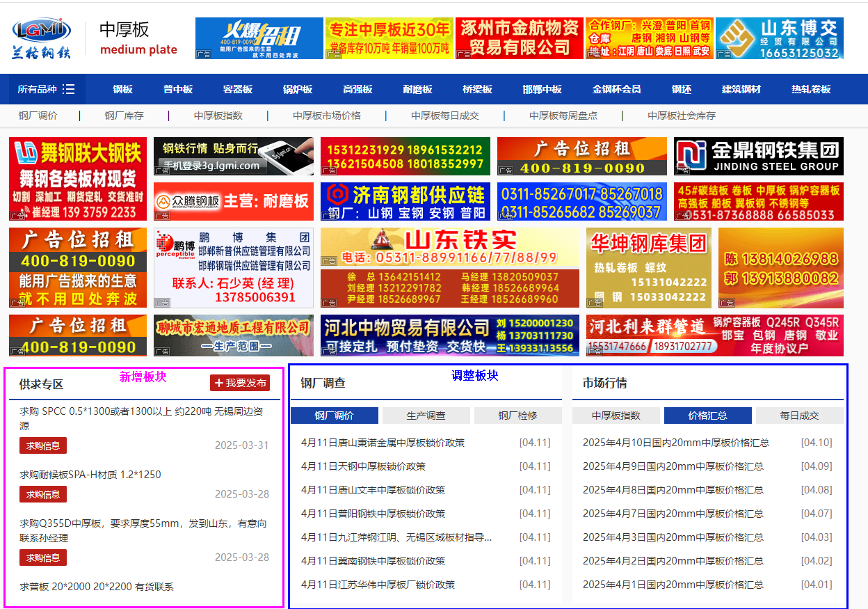This screenshot has width=868, height=609.
Task: Open the 所有品种 list menu icon
Action: [68, 89]
